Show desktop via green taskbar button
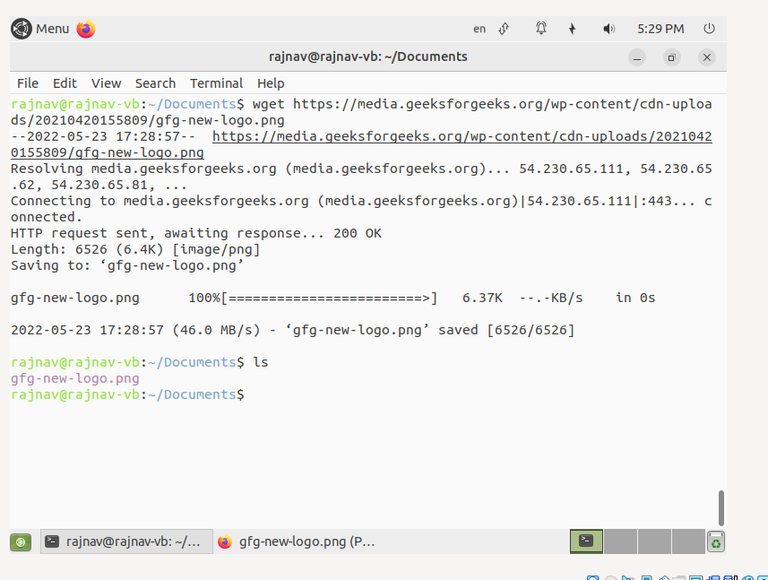Viewport: 768px width, 580px height. [21, 542]
